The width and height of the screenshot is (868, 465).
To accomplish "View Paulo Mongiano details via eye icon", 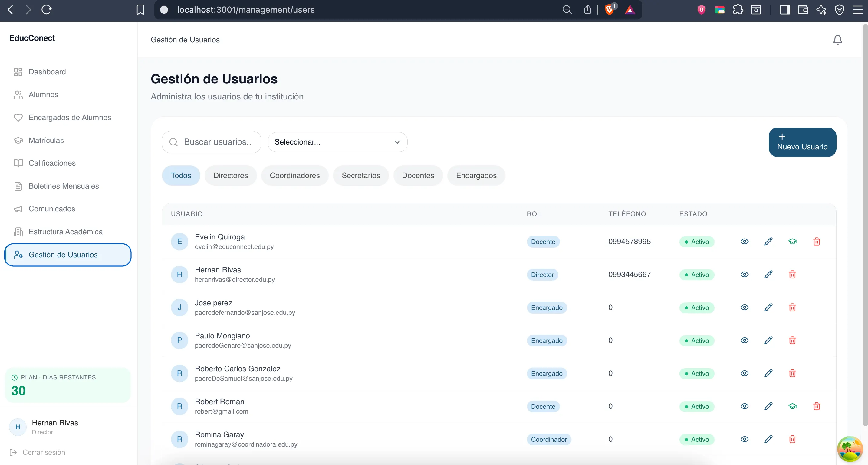I will point(744,340).
